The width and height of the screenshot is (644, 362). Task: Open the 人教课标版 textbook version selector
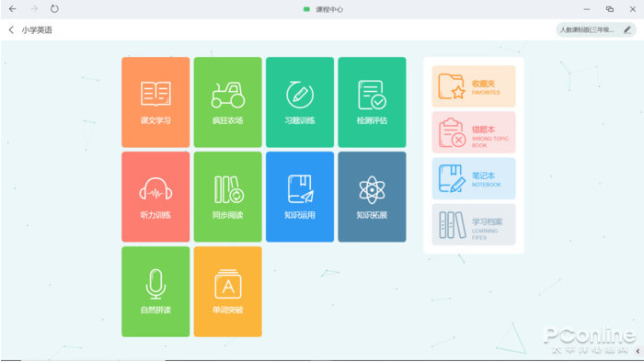click(595, 29)
